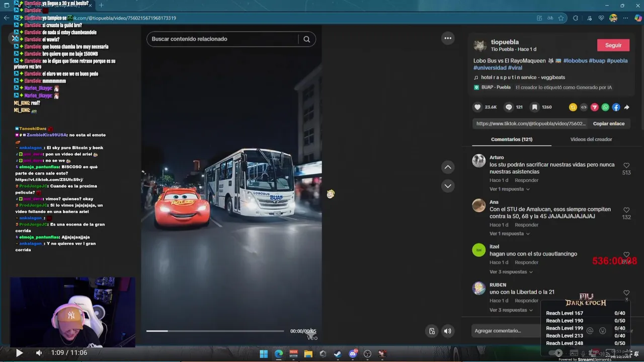Open browser settings and more menu
The image size is (644, 362).
(625, 18)
